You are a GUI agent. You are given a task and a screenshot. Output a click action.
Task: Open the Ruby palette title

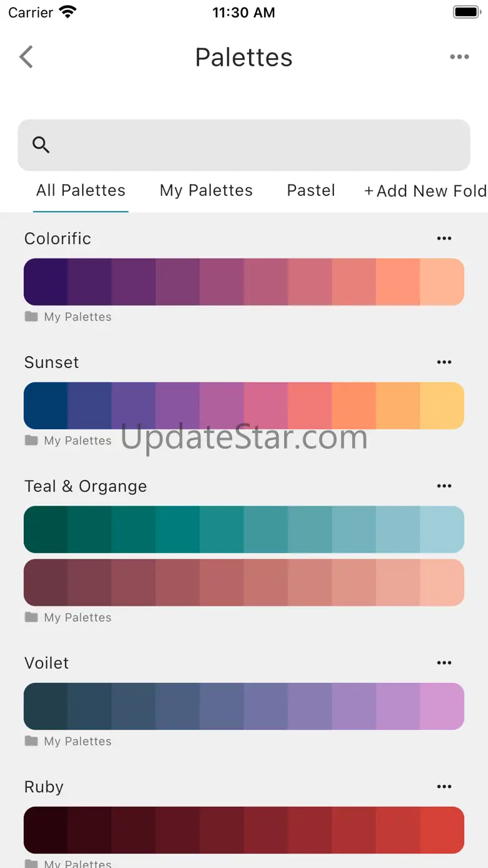coord(44,787)
